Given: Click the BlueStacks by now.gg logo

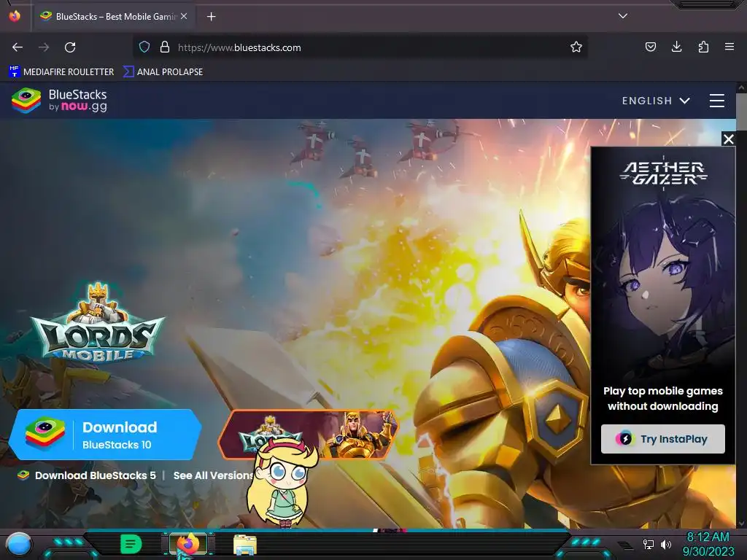Looking at the screenshot, I should pos(60,101).
